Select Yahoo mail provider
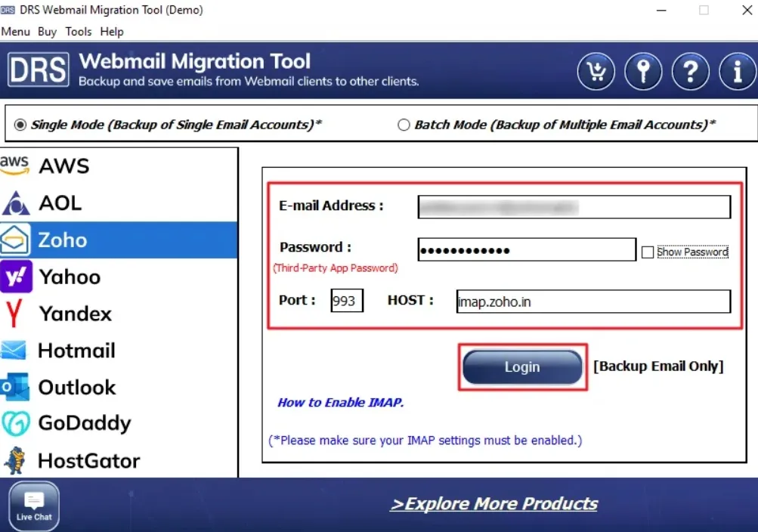 pos(70,277)
